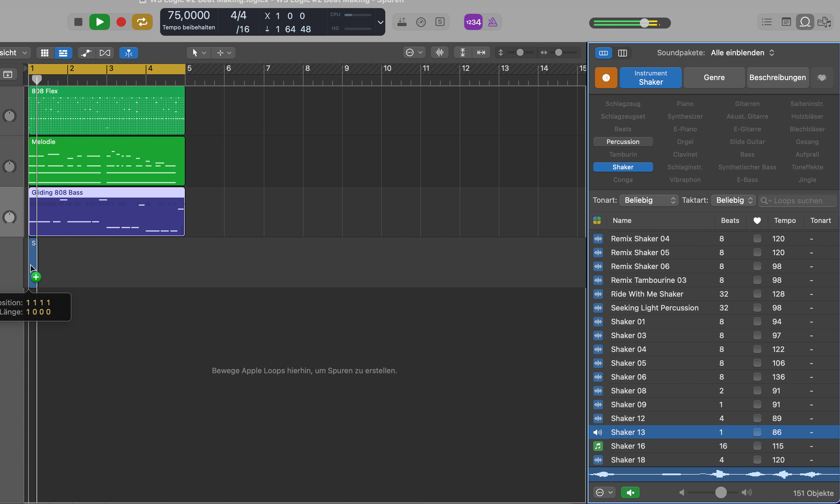This screenshot has width=840, height=504.
Task: Select the Tamburin category button
Action: tap(623, 155)
